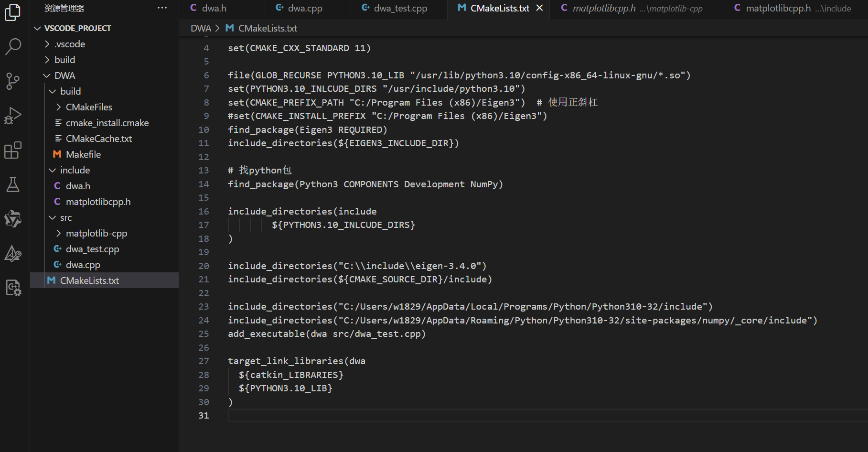
Task: Click the add_executable(dwa src/dwa_test.cpp) line
Action: (x=327, y=334)
